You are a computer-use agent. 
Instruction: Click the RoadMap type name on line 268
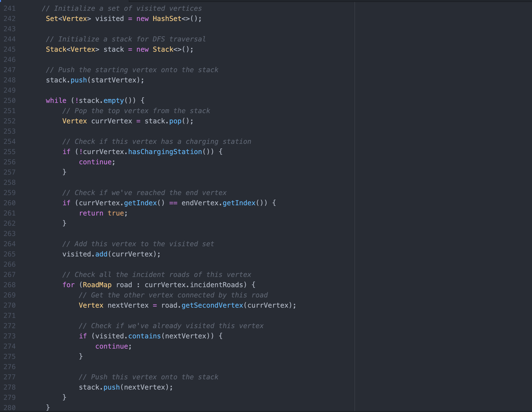pyautogui.click(x=97, y=284)
